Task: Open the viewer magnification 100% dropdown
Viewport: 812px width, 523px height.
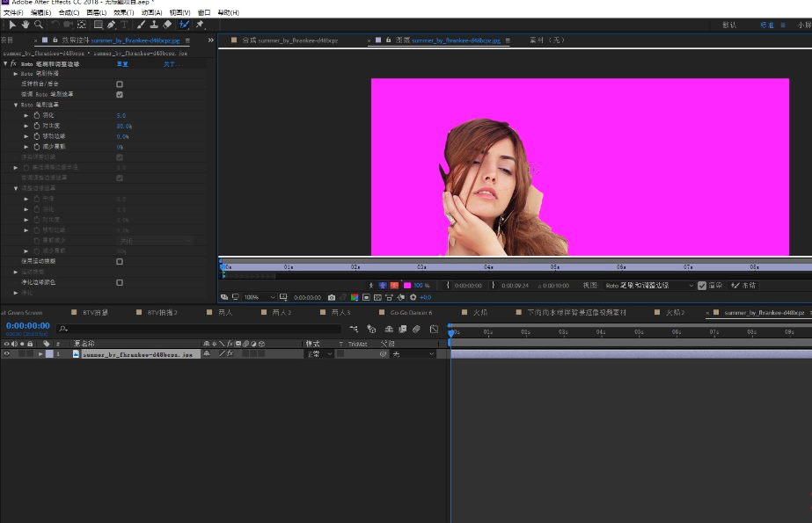Action: 260,297
